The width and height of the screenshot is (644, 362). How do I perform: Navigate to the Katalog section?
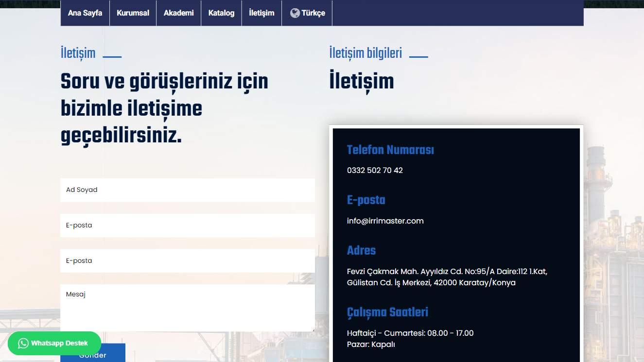[x=221, y=13]
